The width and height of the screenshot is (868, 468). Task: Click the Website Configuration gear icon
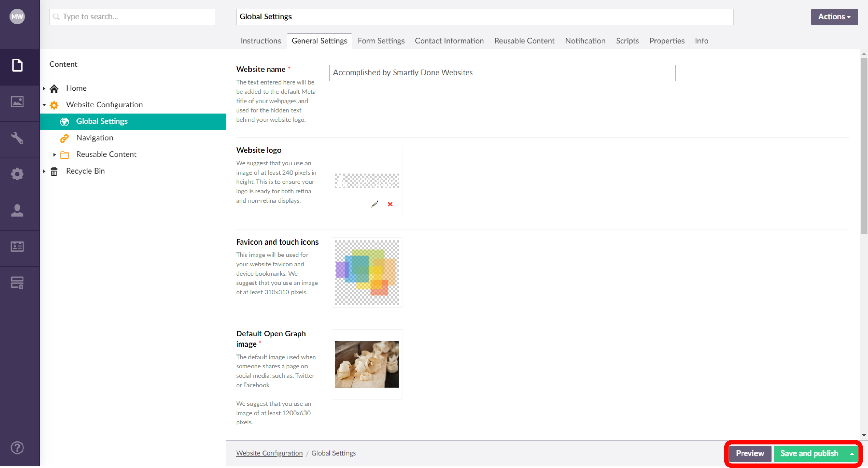pyautogui.click(x=54, y=105)
